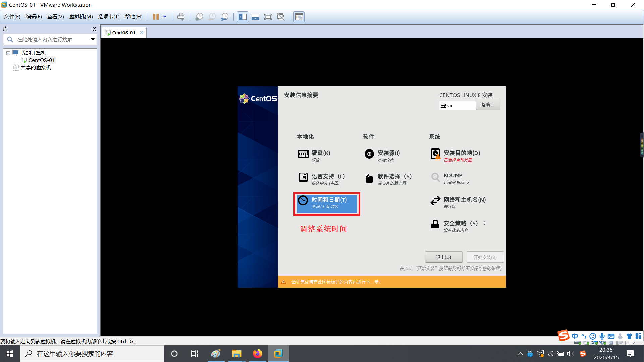Open 时间和日期(T) settings
This screenshot has width=644, height=362.
tap(327, 203)
